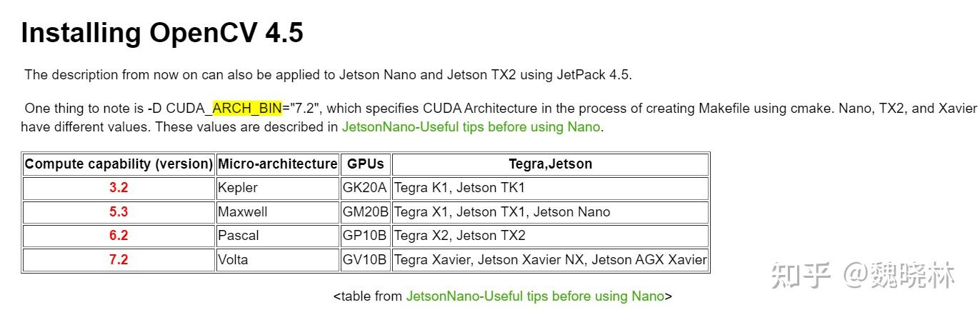Select the 6.2 compute capability cell

tap(119, 235)
